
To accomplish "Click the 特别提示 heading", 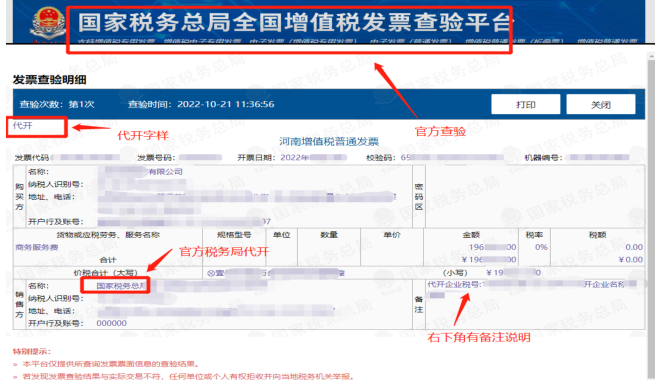I will point(32,352).
